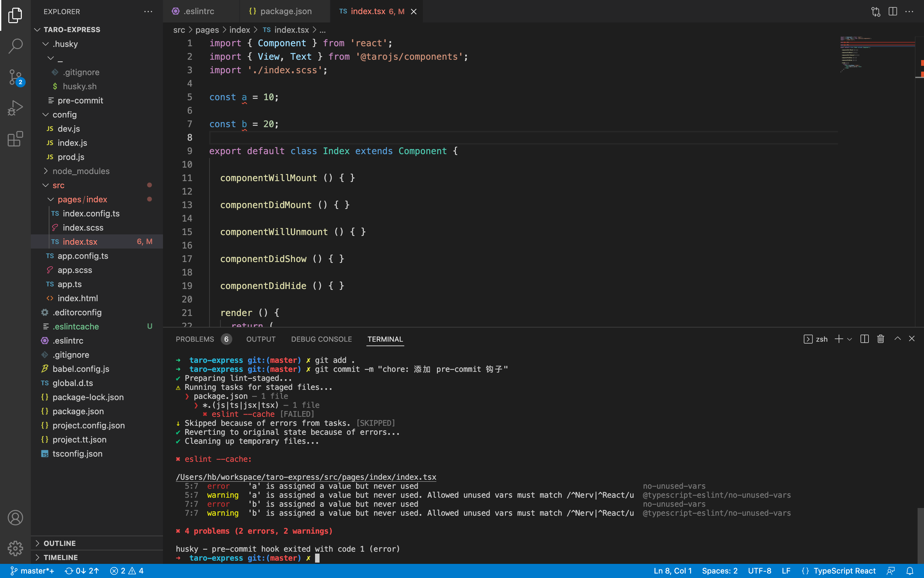Select the zsh terminal instance
The image size is (924, 578).
tap(816, 339)
